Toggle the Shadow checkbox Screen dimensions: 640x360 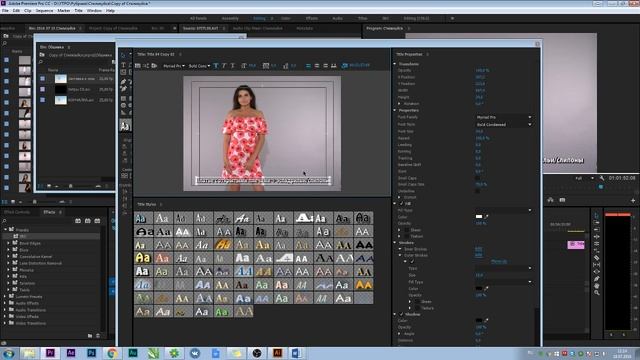(x=402, y=314)
